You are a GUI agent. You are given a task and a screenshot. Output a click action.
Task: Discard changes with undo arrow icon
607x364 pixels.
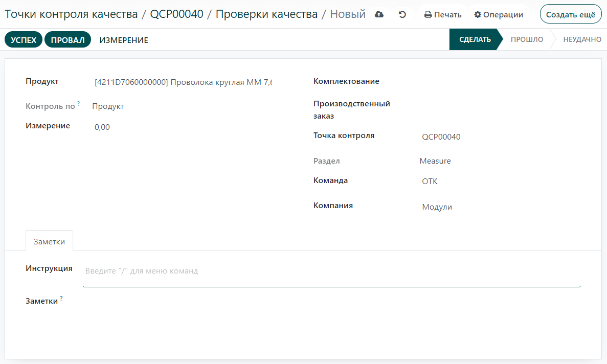402,14
